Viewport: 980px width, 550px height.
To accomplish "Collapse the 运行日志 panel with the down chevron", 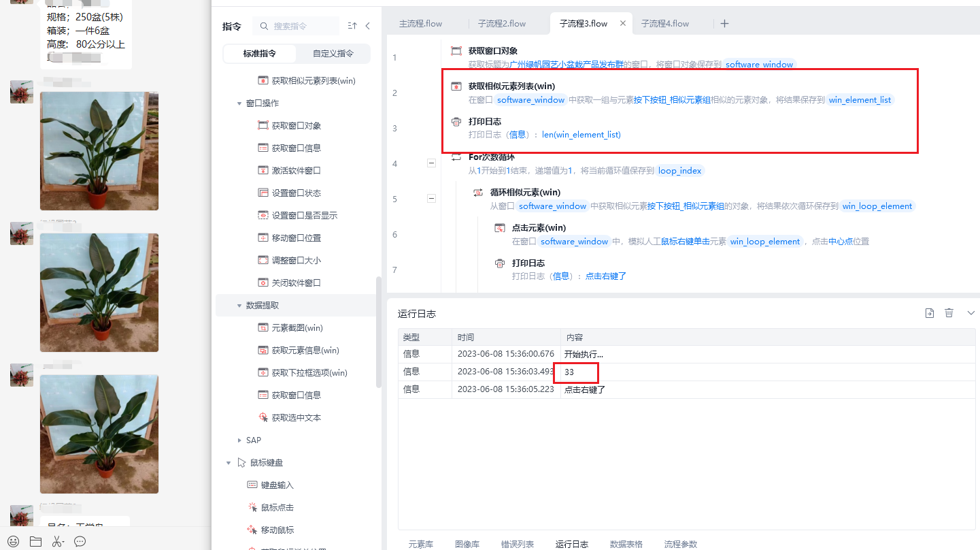I will click(971, 313).
